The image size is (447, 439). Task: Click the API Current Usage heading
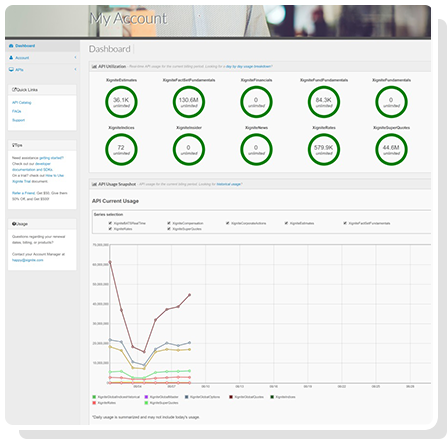pos(115,201)
